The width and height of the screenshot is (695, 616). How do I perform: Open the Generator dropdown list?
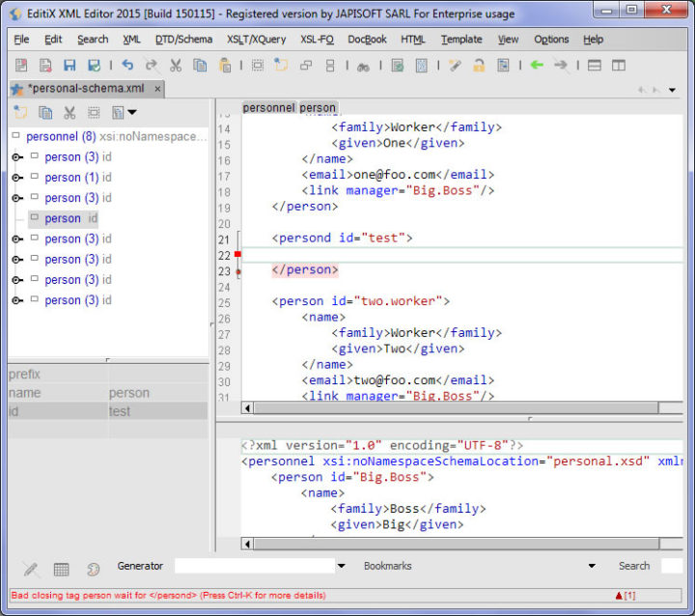(x=341, y=566)
